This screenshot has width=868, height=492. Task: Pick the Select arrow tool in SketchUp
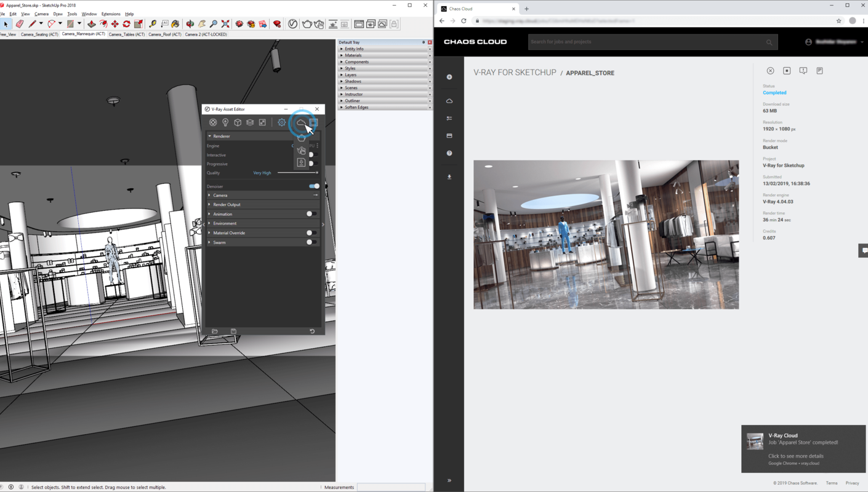coord(6,24)
